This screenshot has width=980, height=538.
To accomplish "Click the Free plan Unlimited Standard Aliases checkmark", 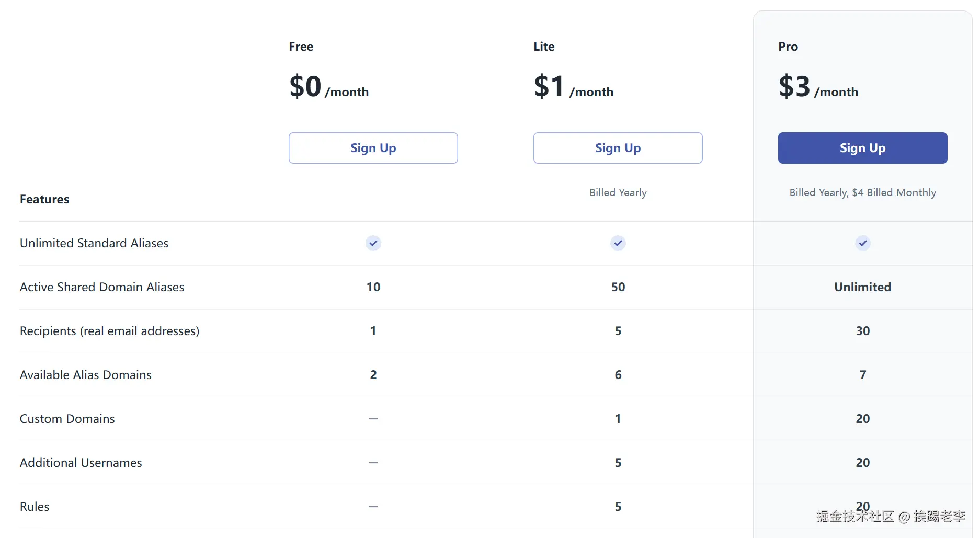I will point(373,243).
